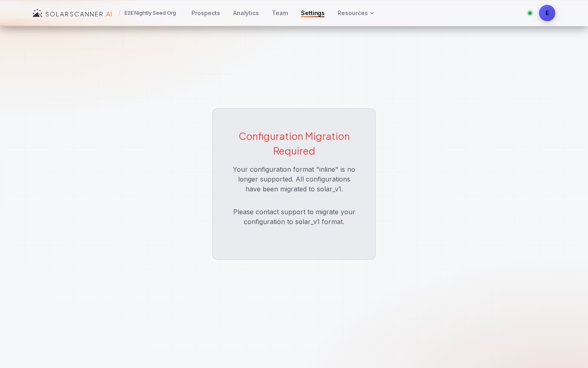Open the user avatar menu labeled E

[547, 13]
